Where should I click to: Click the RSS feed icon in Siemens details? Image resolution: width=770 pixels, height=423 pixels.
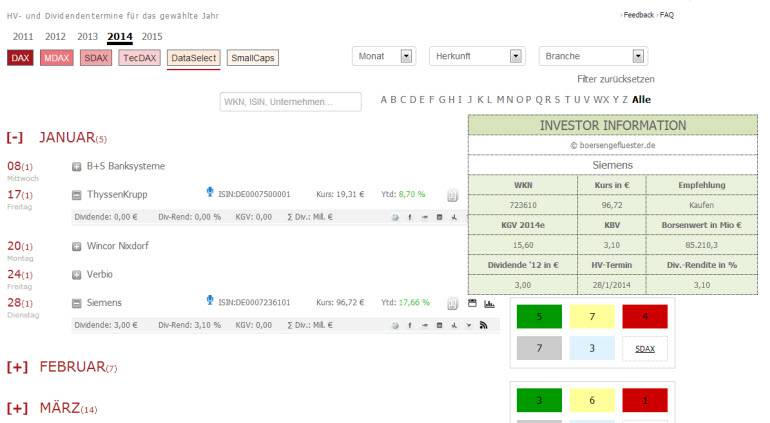483,325
